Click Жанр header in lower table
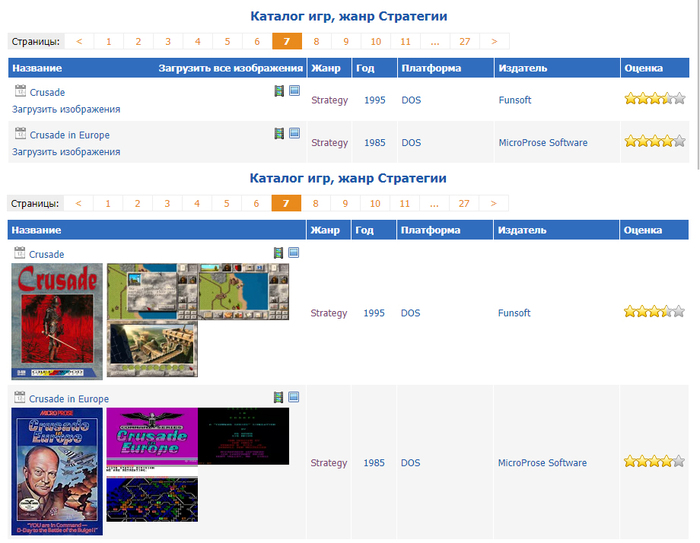 325,230
